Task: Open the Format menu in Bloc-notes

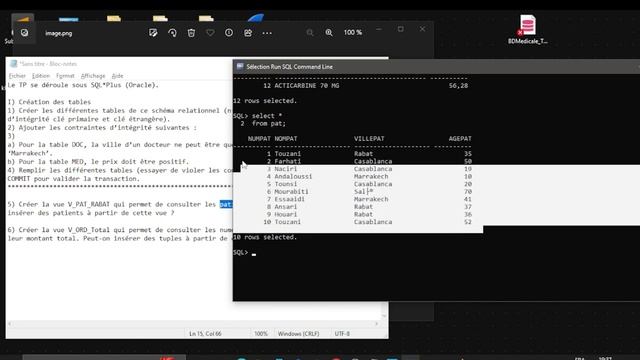Action: tap(65, 76)
